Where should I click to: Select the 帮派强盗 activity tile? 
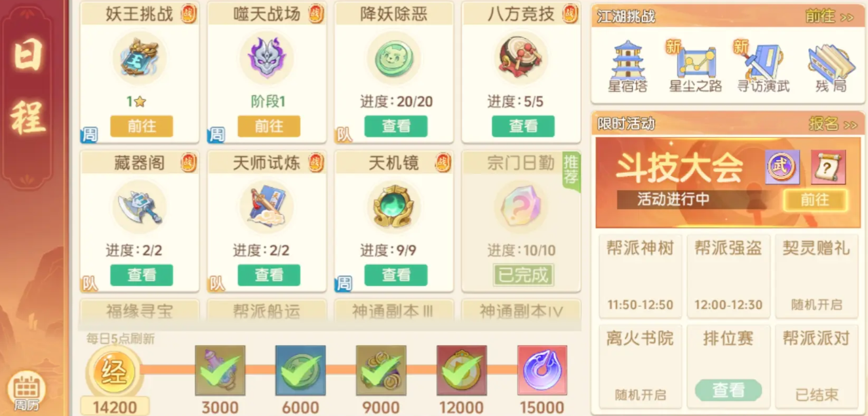coord(728,276)
